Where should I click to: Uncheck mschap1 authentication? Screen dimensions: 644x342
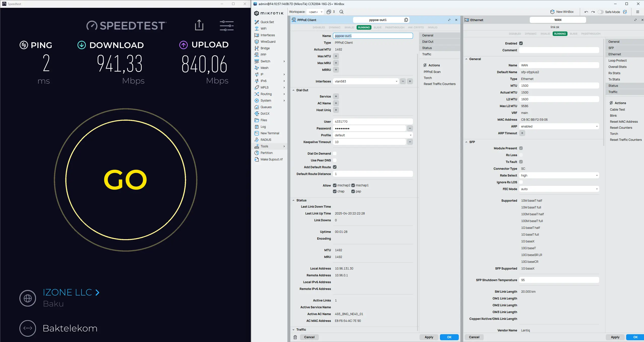(353, 185)
